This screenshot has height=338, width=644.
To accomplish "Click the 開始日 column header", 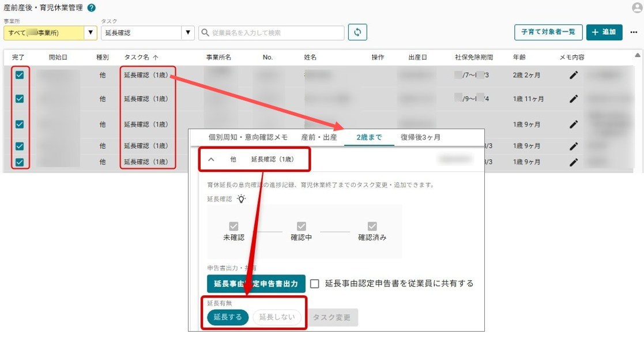I will (58, 58).
